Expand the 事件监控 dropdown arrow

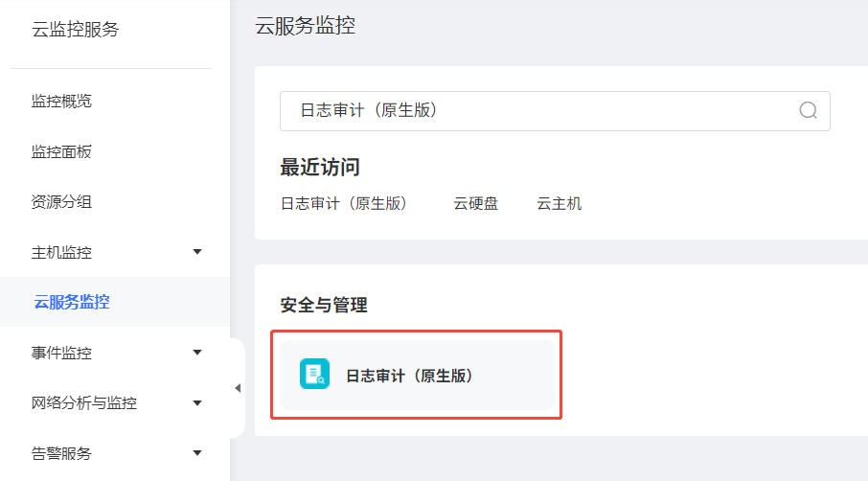pyautogui.click(x=197, y=353)
